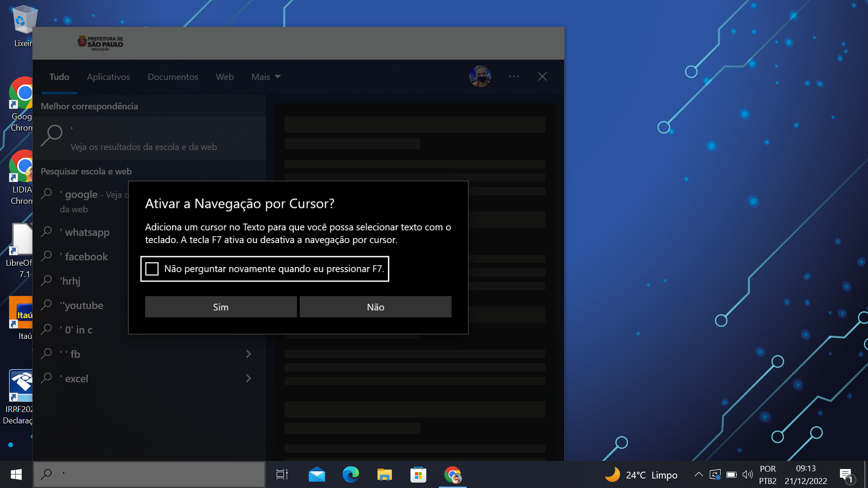
Task: Select the Itaú desktop shortcut
Action: point(21,319)
